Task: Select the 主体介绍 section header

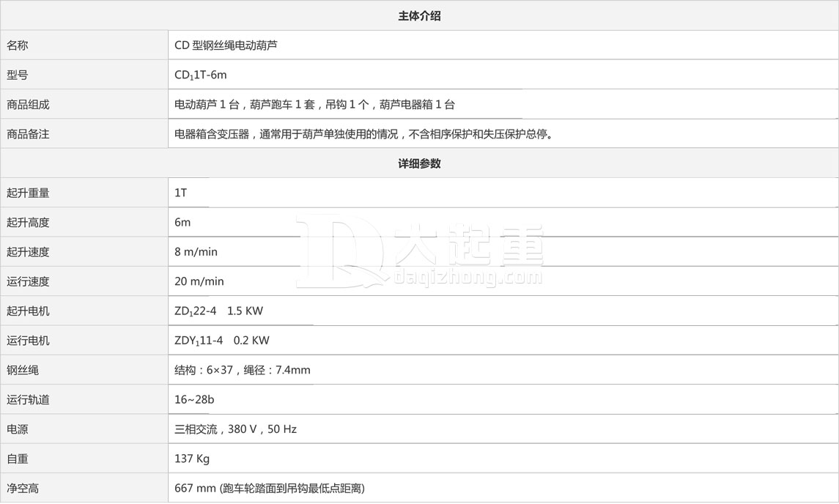Action: pos(419,16)
